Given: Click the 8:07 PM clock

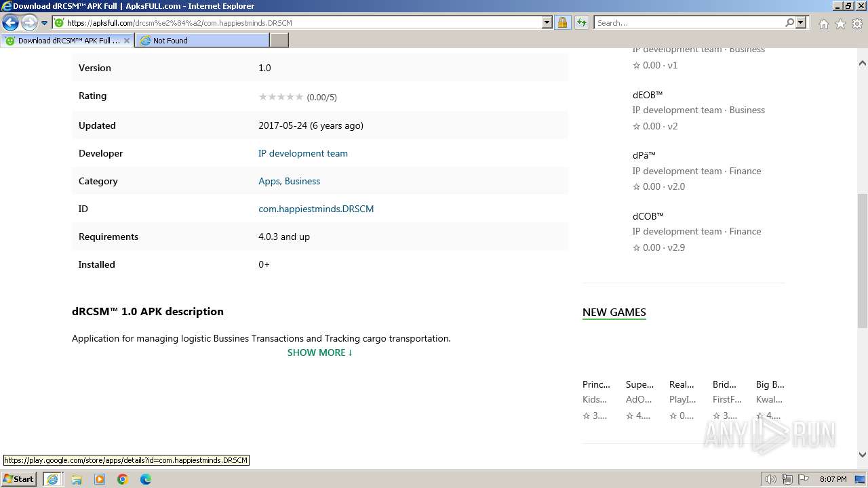Looking at the screenshot, I should tap(833, 479).
